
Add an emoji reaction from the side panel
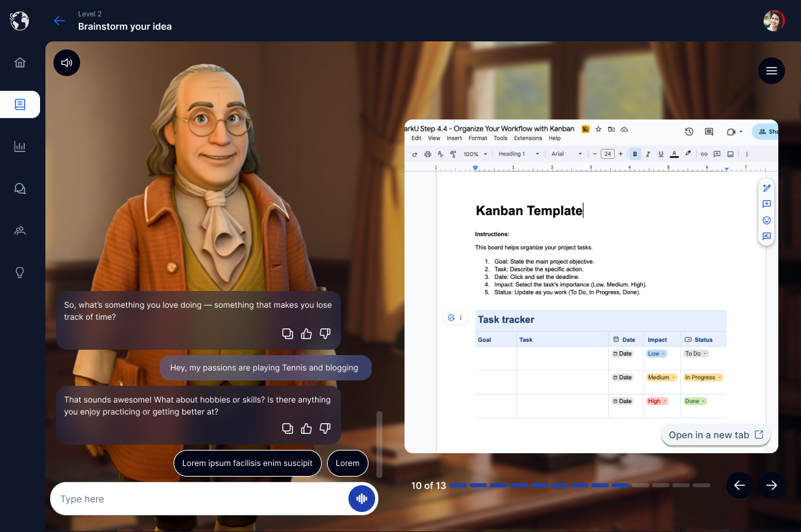[x=767, y=220]
